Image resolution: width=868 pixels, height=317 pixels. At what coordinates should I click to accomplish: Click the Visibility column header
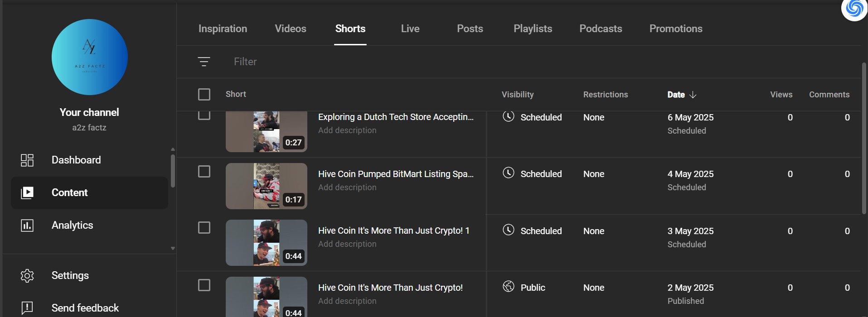pos(518,95)
